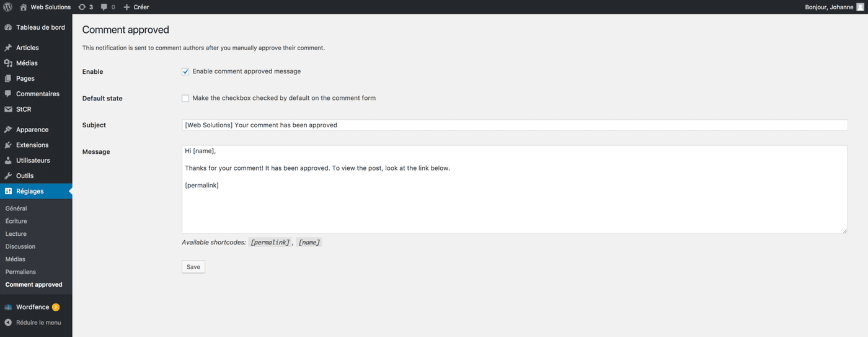
Task: Open the Médias settings submenu
Action: point(15,259)
